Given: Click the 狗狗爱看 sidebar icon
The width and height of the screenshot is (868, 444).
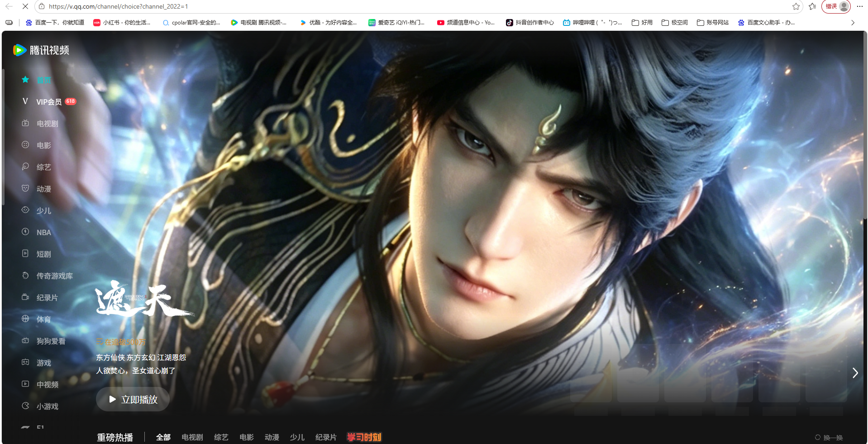Looking at the screenshot, I should [x=25, y=341].
